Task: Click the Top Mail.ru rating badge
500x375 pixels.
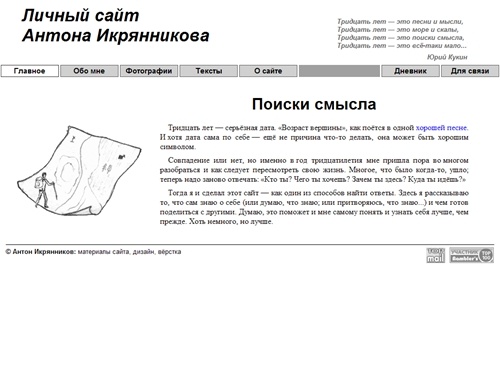Action: coord(435,255)
